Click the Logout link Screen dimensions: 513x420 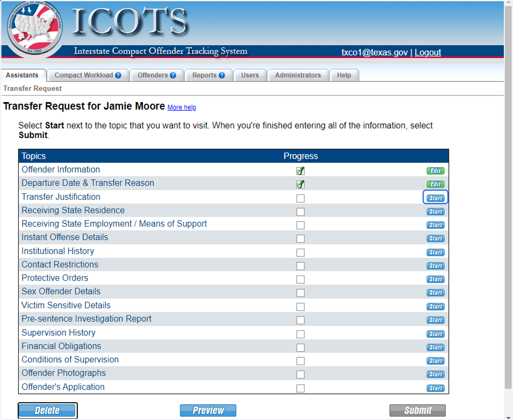pos(427,53)
